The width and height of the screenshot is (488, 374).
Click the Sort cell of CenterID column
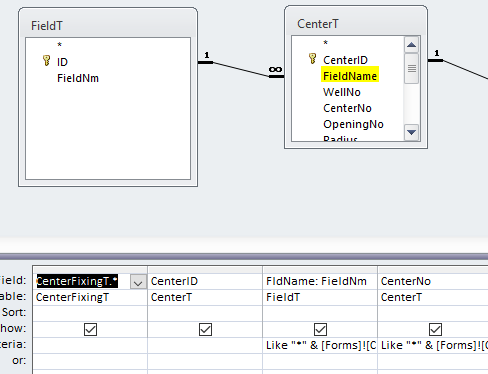click(x=205, y=313)
